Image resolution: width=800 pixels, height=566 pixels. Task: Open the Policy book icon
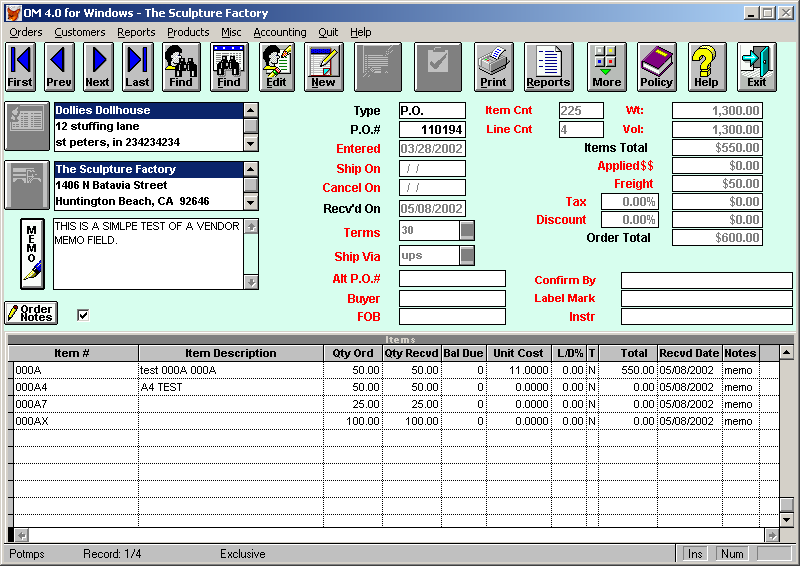click(657, 67)
